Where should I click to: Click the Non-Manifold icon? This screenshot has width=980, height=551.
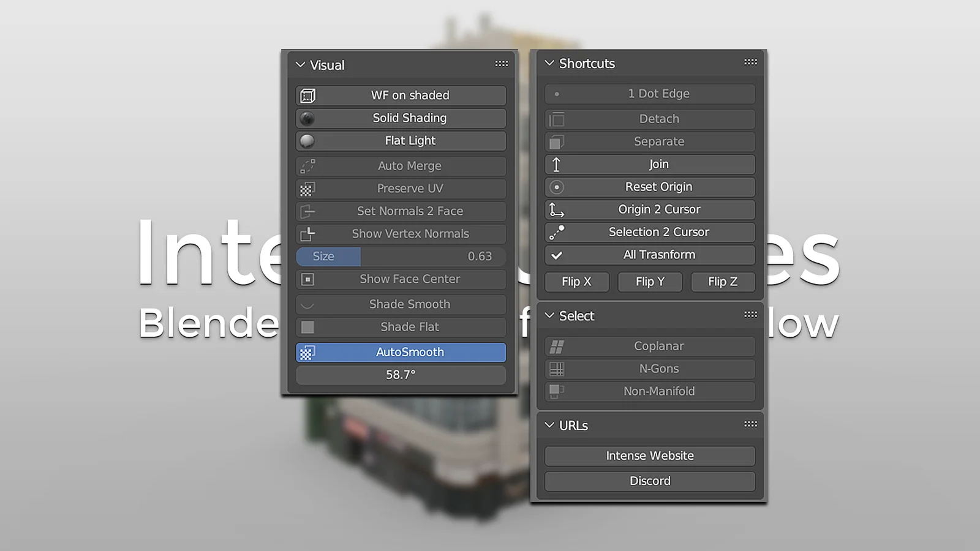tap(556, 391)
